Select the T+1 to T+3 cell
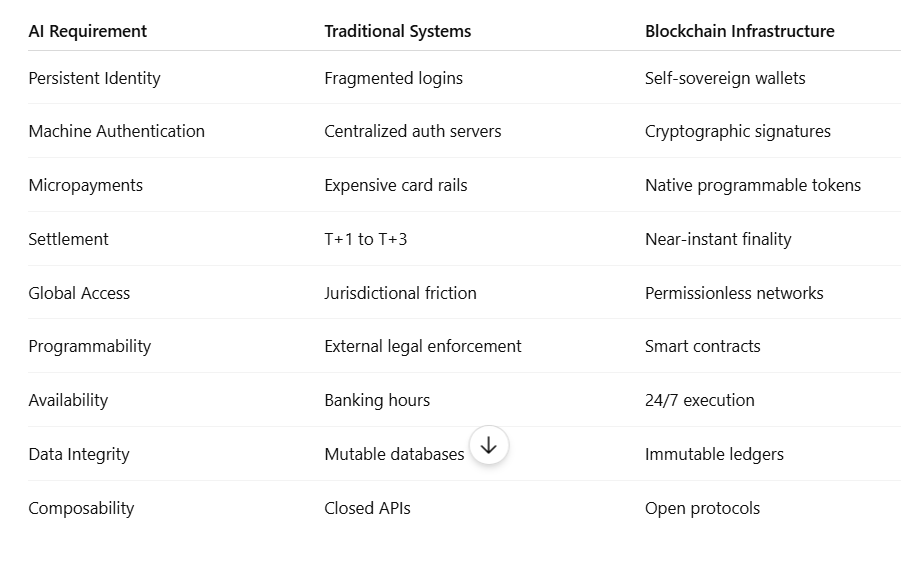The height and width of the screenshot is (565, 901). click(365, 239)
